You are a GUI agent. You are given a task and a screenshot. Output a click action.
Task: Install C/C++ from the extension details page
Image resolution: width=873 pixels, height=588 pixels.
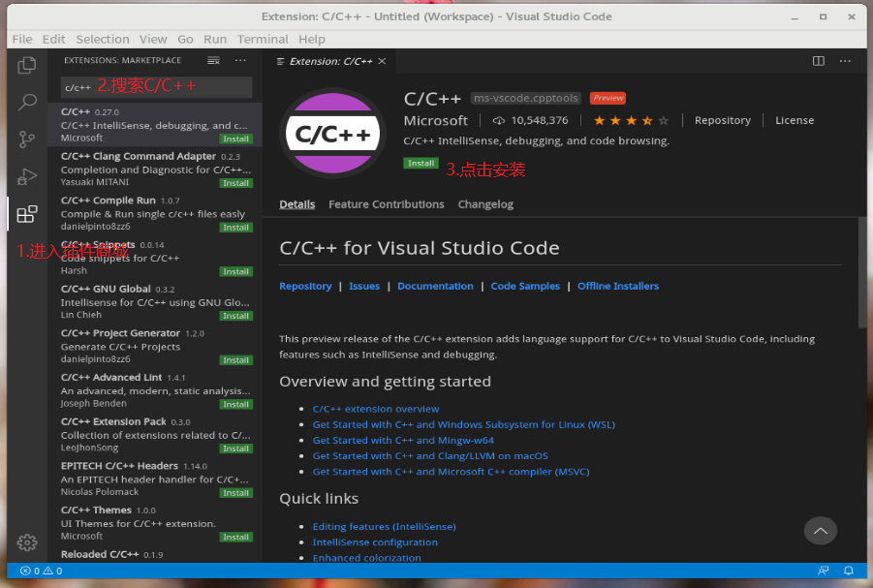point(421,163)
